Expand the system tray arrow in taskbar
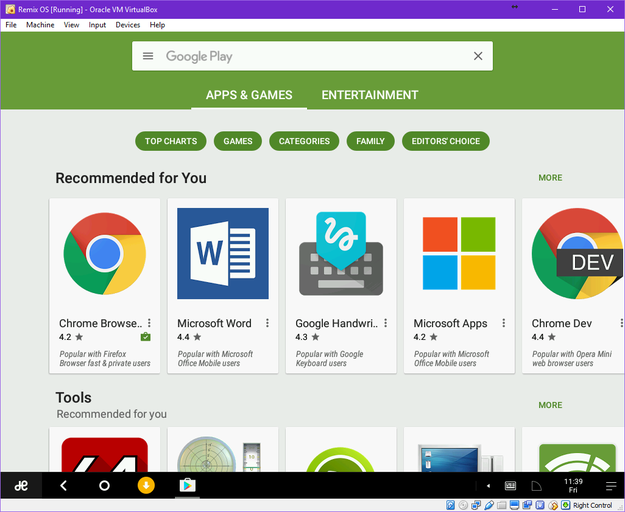Image resolution: width=625 pixels, height=512 pixels. pos(488,486)
